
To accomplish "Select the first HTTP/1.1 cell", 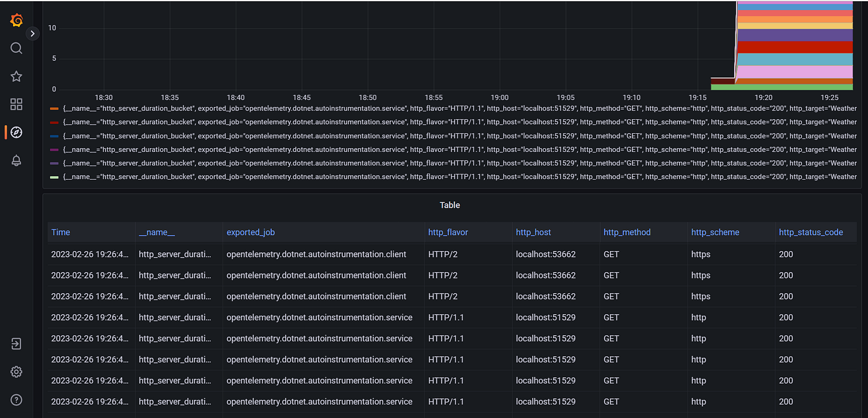I will coord(446,318).
